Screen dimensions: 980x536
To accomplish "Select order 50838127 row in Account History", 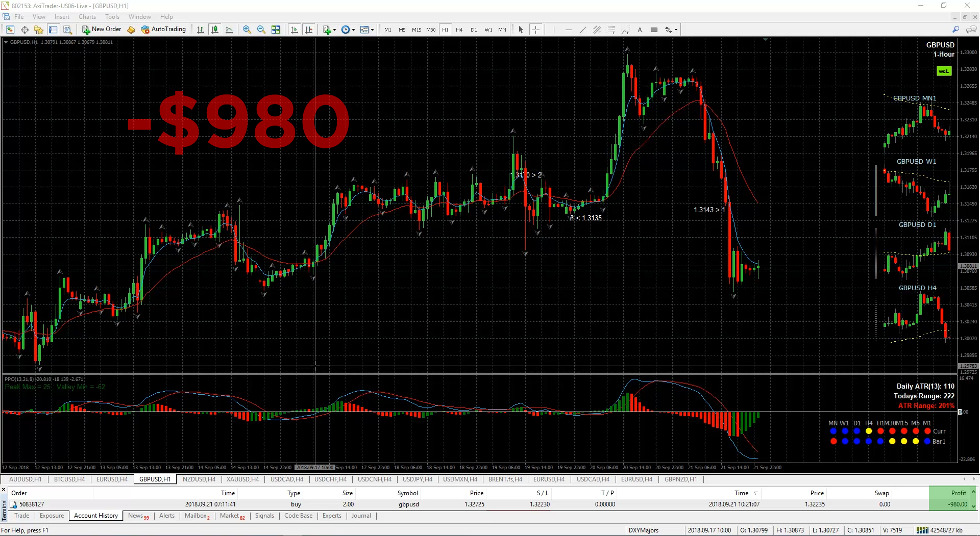I will click(x=488, y=504).
